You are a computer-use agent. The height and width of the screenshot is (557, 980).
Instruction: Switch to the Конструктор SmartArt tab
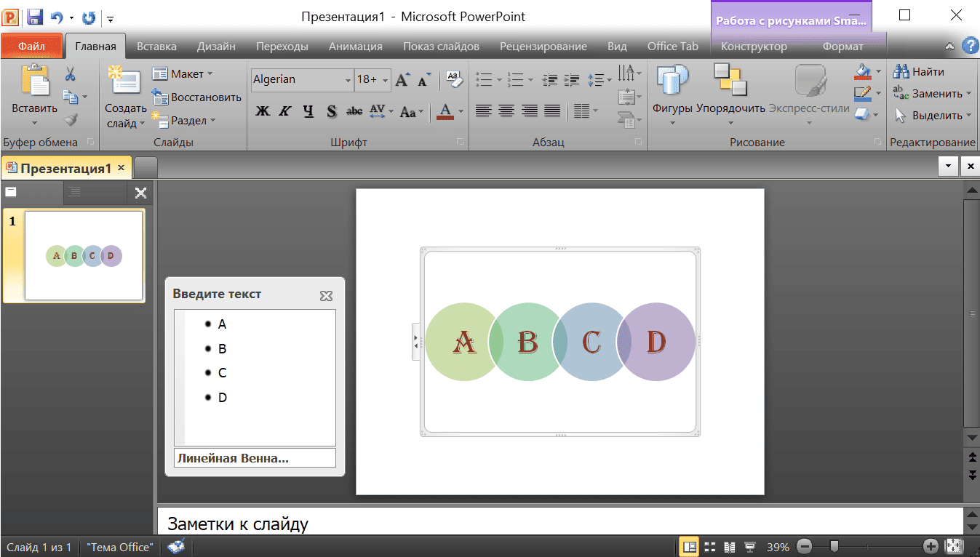754,47
